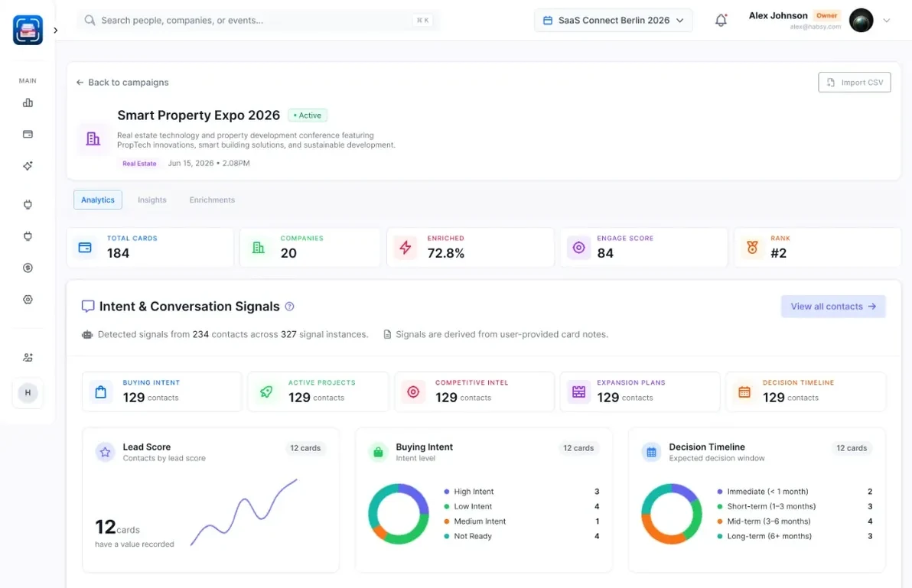Click Long-term (6+ months) legend entry
This screenshot has height=588, width=912.
794,536
